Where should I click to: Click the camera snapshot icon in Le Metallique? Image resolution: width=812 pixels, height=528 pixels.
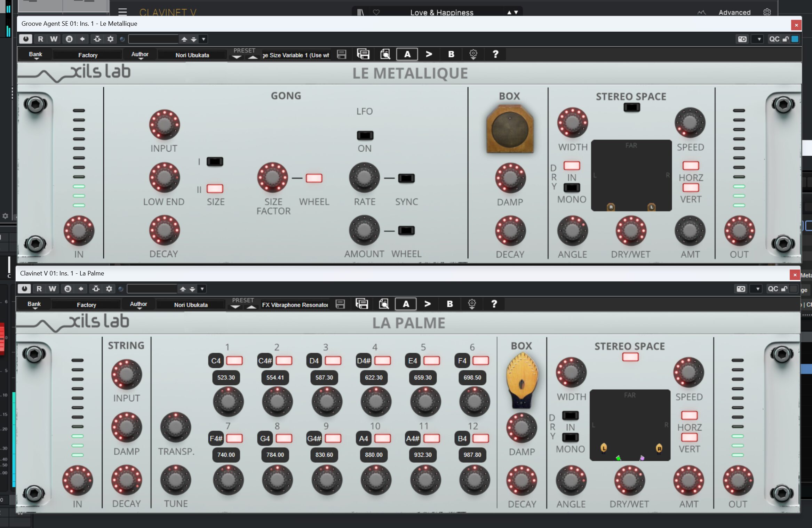pos(742,39)
